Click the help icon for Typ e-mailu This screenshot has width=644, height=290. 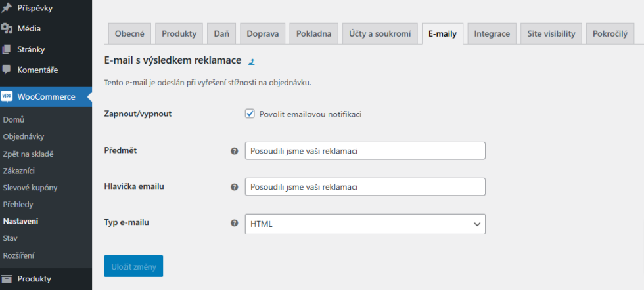tap(235, 224)
